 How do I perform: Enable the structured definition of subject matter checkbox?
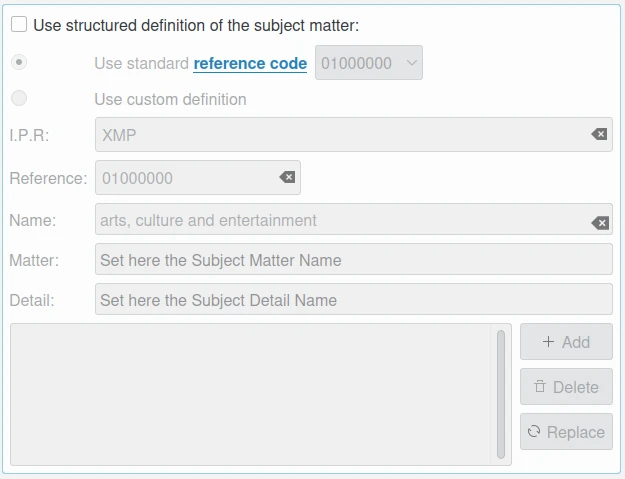[x=20, y=25]
